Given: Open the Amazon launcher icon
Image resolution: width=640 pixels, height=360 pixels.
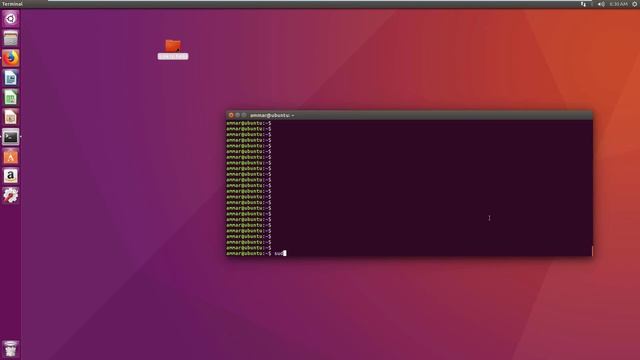Looking at the screenshot, I should tap(11, 176).
